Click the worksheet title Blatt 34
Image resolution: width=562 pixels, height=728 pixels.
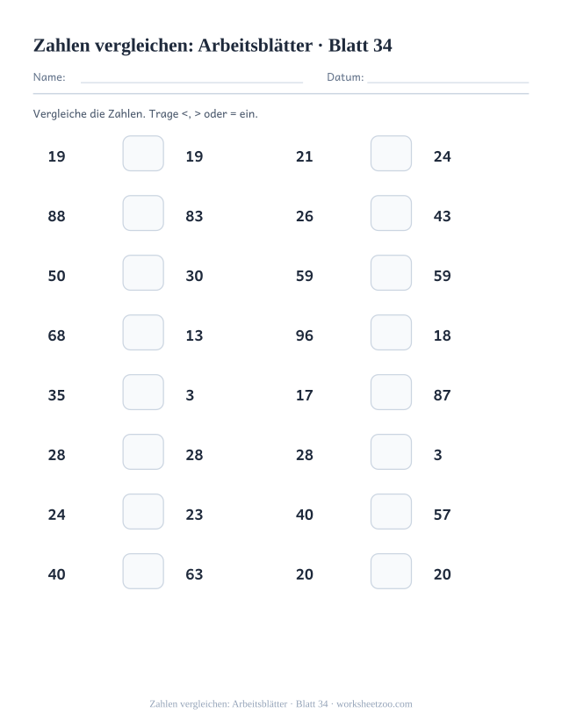360,46
